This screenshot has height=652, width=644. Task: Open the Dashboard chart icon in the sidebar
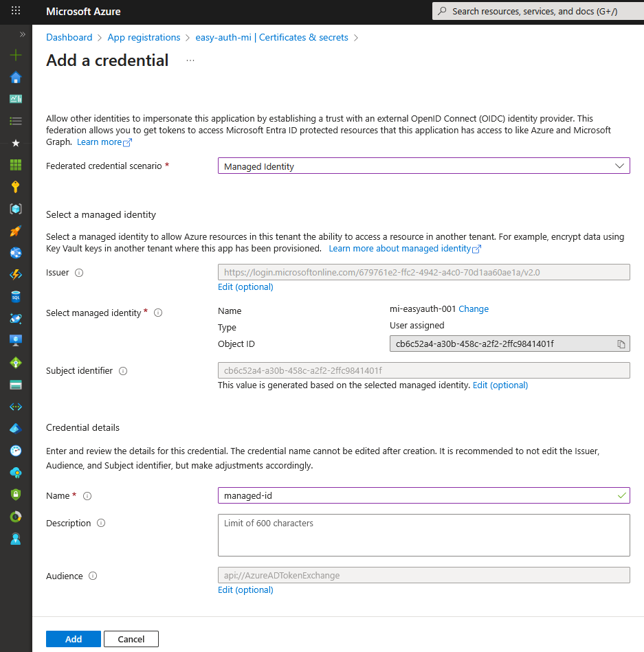coord(16,99)
